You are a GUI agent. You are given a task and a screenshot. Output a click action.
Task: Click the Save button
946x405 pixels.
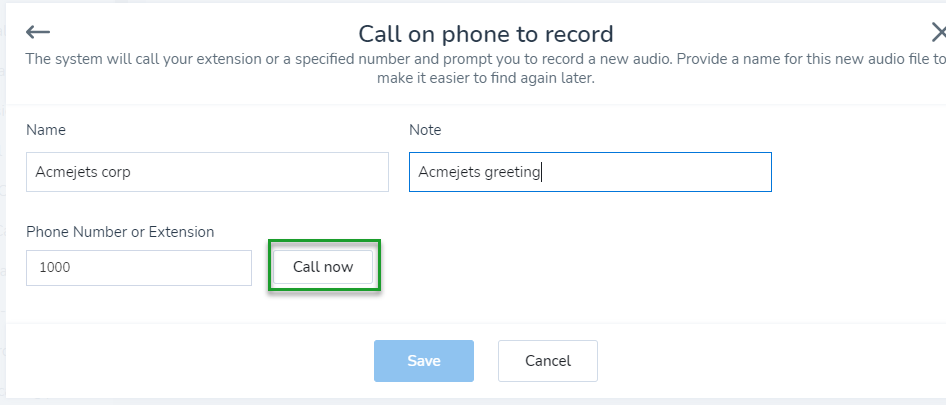pos(424,361)
